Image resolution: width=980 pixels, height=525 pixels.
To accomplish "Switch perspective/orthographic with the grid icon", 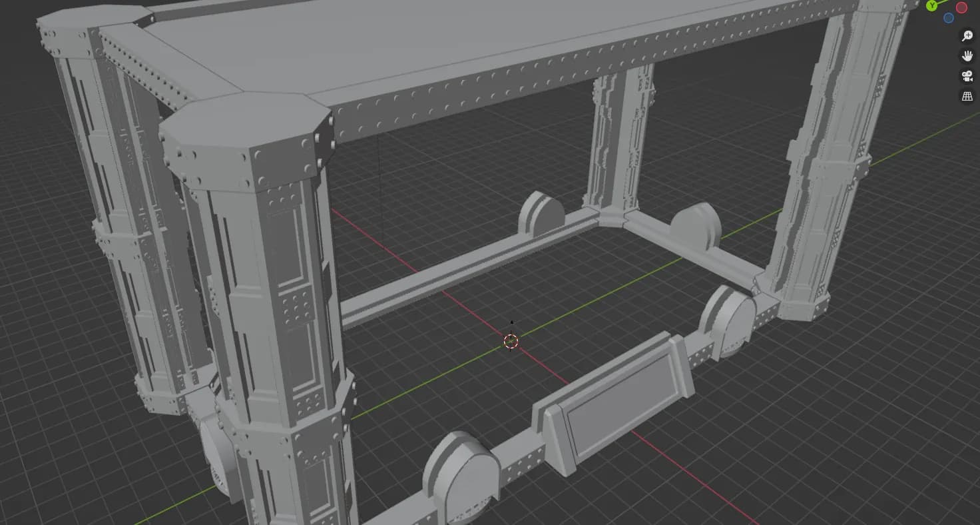I will pos(967,97).
